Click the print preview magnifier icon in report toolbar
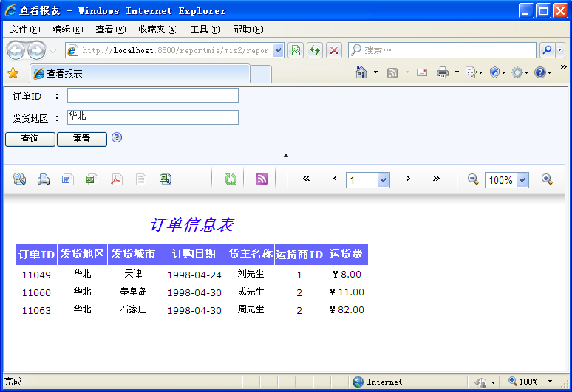Screen dimensions: 572x392 [19, 179]
